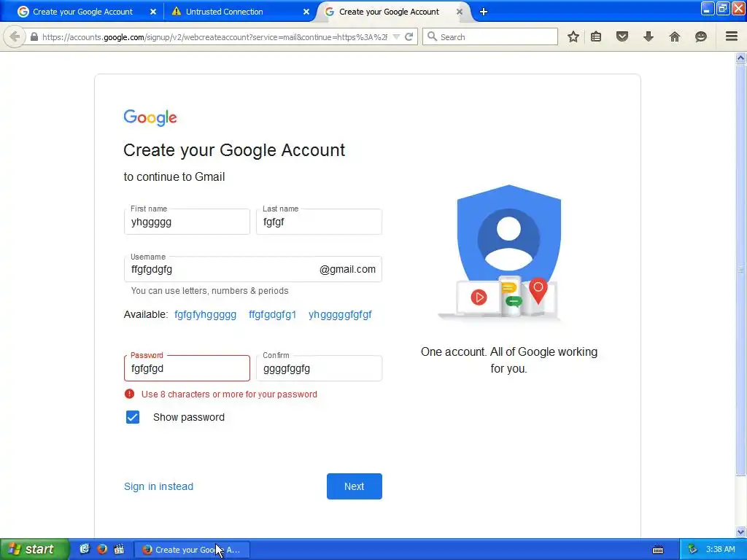Open the Hello chat smiley icon
This screenshot has width=747, height=560.
click(700, 36)
